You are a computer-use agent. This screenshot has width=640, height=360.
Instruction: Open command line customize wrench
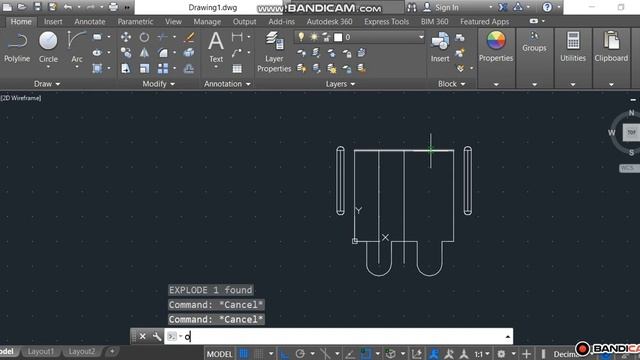[157, 336]
